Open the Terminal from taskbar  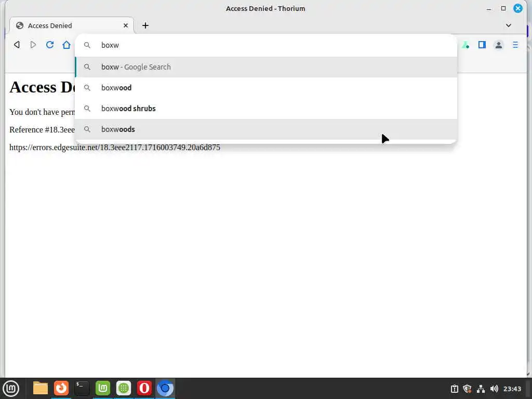tap(82, 388)
